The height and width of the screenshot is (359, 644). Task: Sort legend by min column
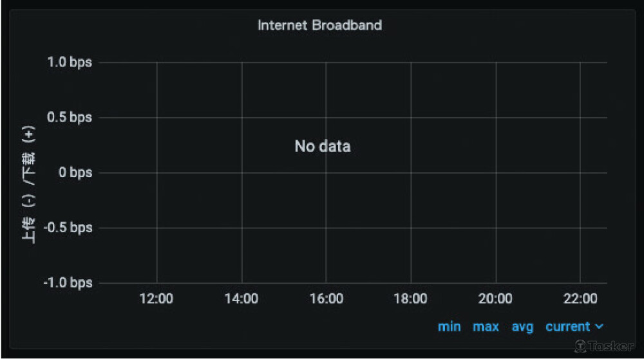coord(449,327)
